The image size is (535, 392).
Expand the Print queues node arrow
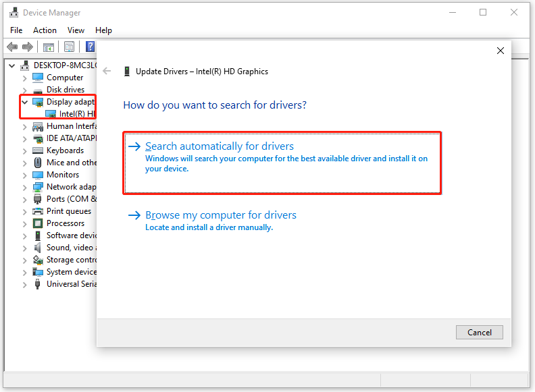[x=24, y=212]
